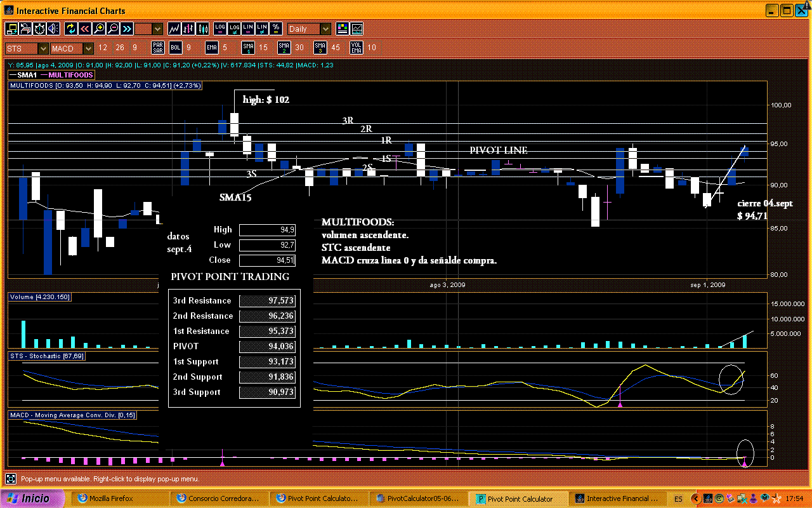Click the Inicio start button

(33, 498)
